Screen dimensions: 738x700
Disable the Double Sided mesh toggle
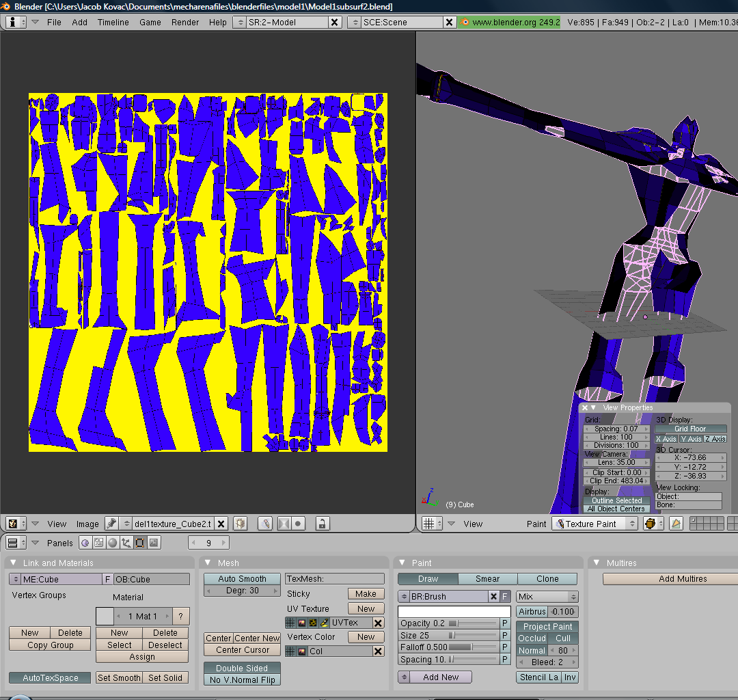click(x=242, y=668)
